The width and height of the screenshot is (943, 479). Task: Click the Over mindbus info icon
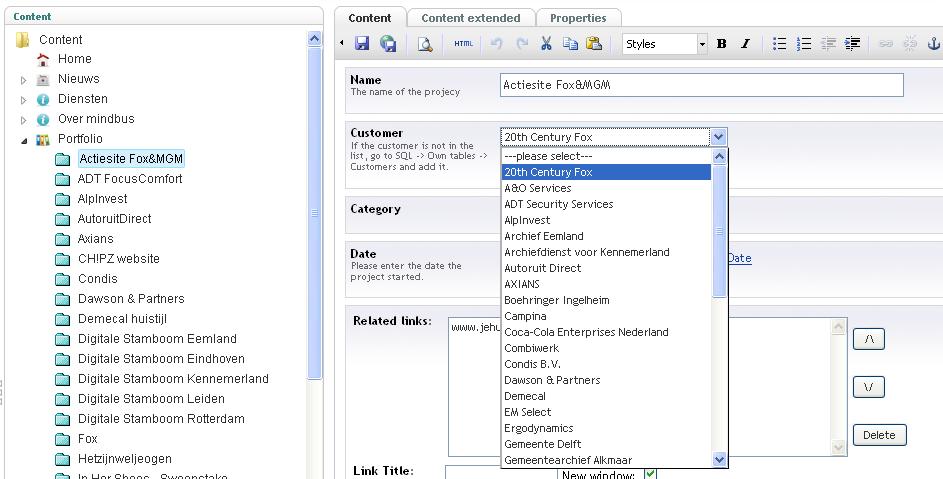[43, 120]
